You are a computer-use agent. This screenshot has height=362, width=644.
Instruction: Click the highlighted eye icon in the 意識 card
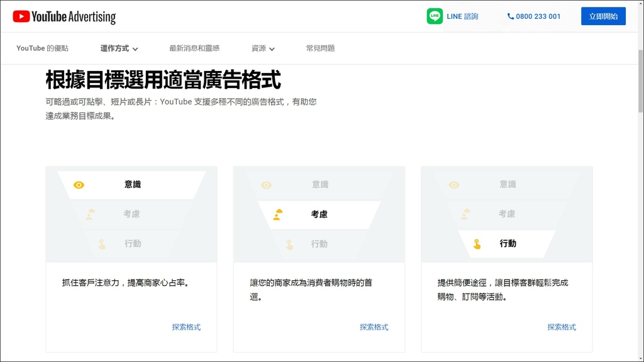click(x=79, y=185)
